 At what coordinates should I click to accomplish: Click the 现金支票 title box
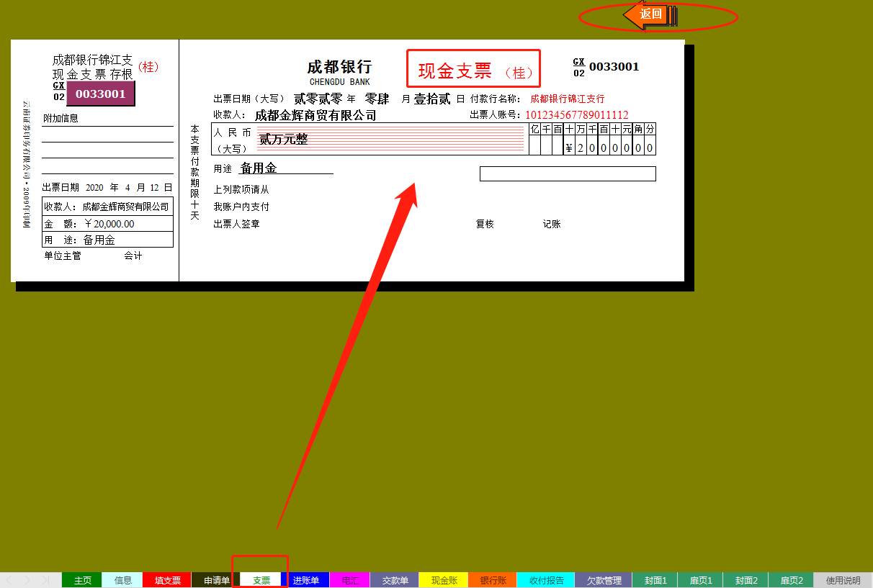coord(473,68)
